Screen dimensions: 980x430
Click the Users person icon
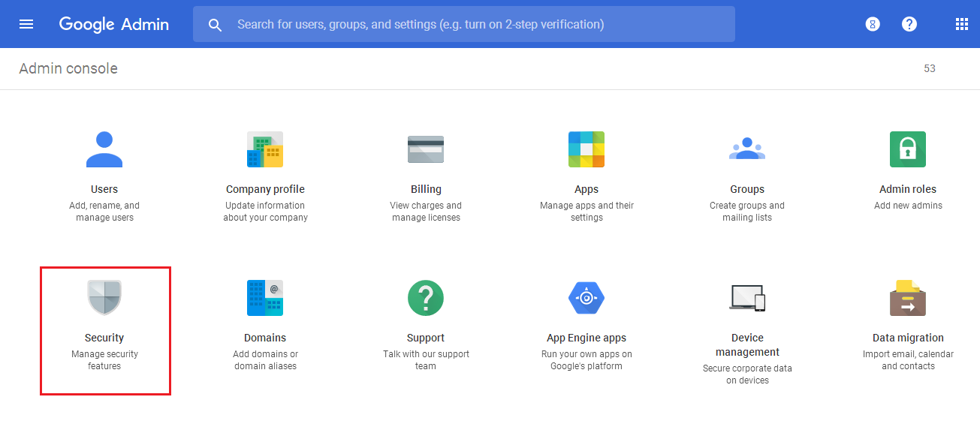click(104, 149)
